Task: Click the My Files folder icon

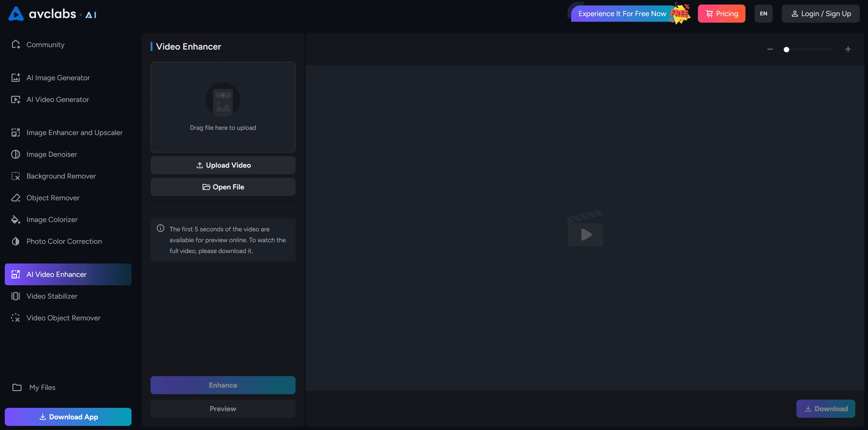Action: [x=17, y=388]
